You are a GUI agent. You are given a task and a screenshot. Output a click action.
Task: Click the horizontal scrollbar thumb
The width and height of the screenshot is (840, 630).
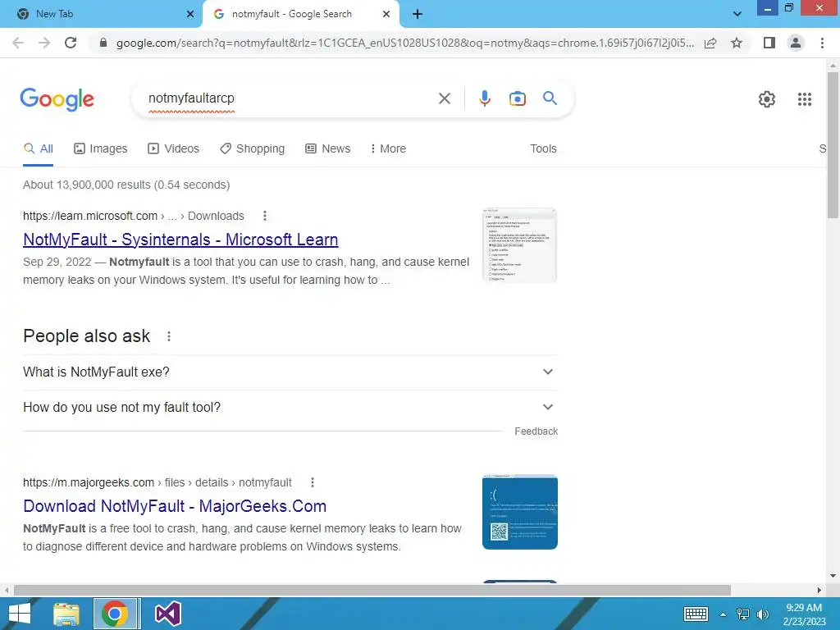click(x=372, y=591)
